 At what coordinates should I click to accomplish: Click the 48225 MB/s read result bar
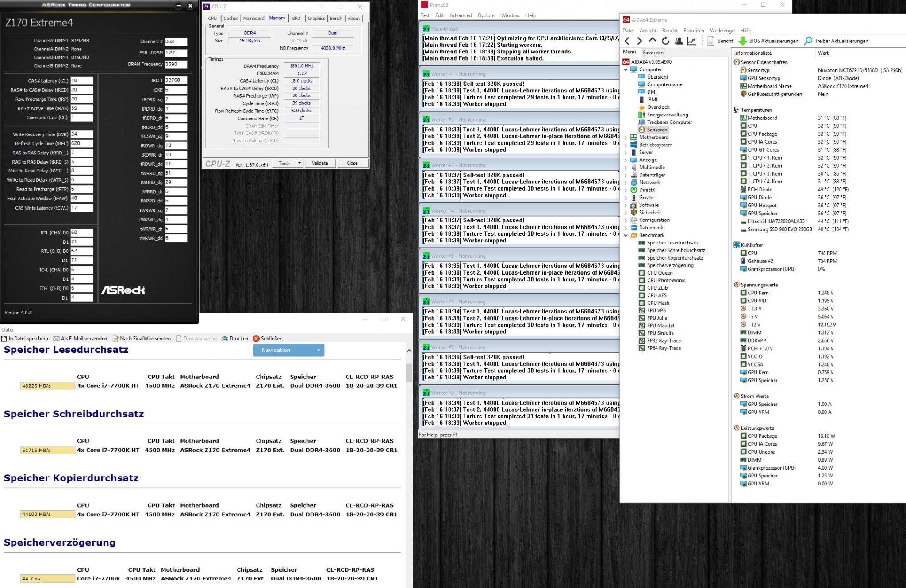[48, 386]
